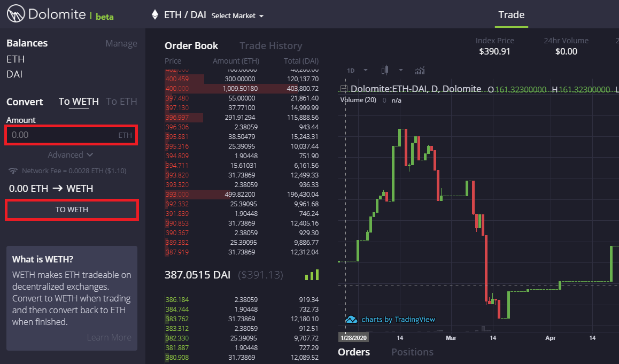Click the Volume (20) indicator label
This screenshot has width=619, height=364.
point(358,100)
